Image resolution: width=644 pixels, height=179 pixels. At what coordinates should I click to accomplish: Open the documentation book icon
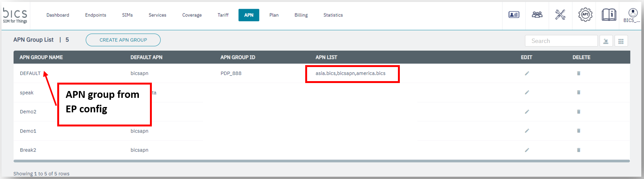click(x=609, y=15)
